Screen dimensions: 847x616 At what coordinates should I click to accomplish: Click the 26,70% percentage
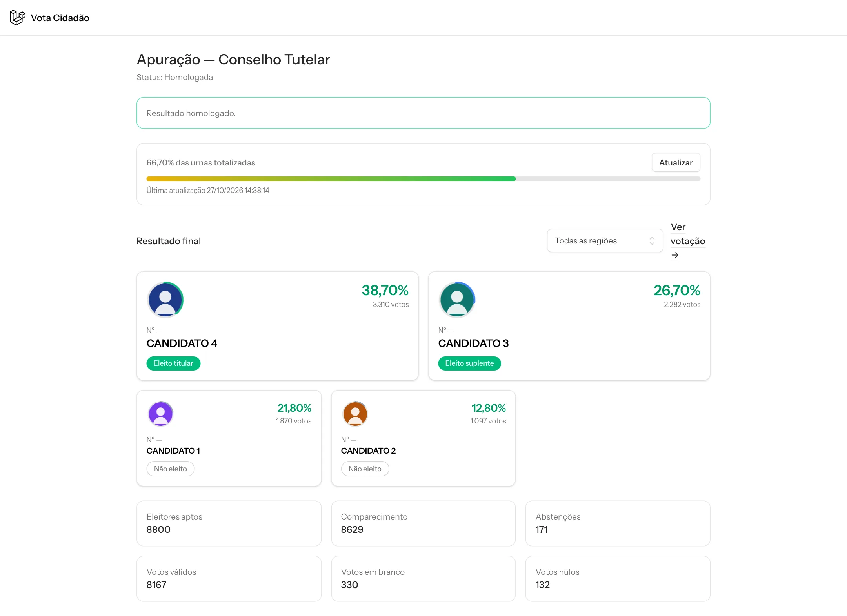click(x=677, y=291)
